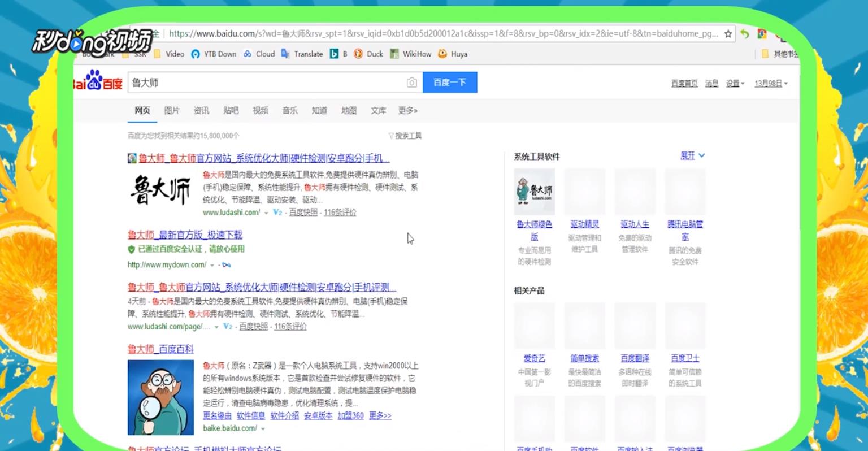Image resolution: width=868 pixels, height=451 pixels.
Task: Open 软件信息 Baike sub-link
Action: click(251, 415)
